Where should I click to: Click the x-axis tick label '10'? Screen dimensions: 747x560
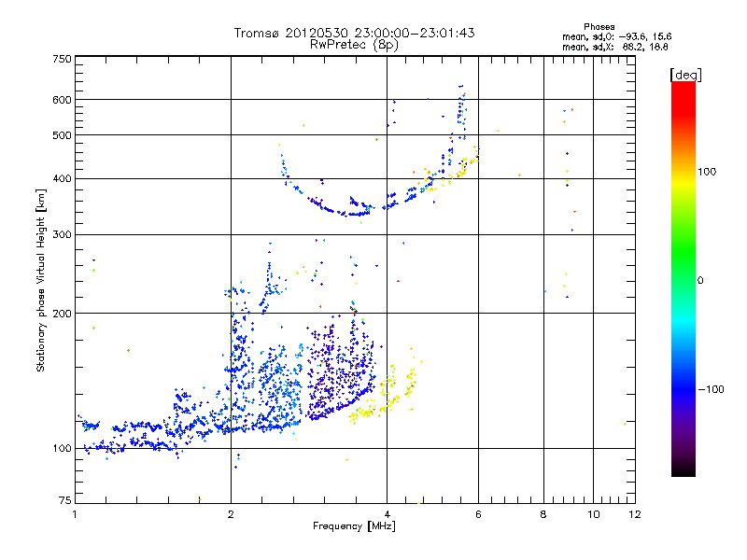point(594,514)
